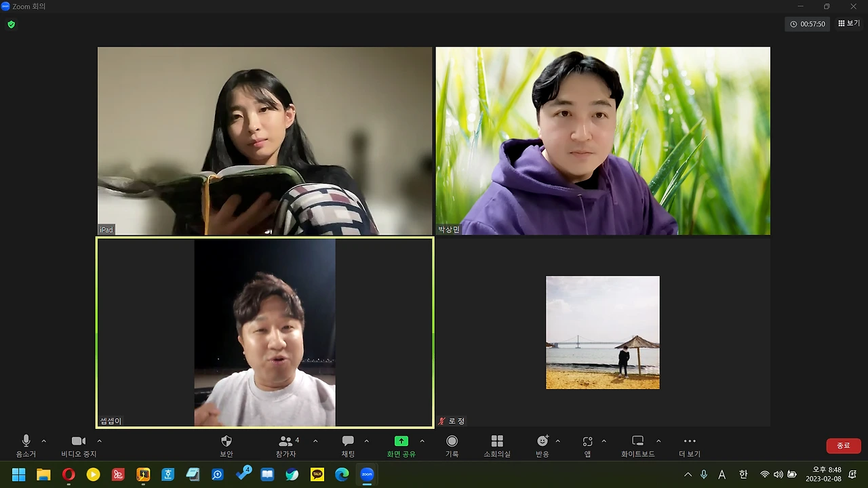The width and height of the screenshot is (868, 488).
Task: Stop video with 비디오 중지
Action: [79, 446]
